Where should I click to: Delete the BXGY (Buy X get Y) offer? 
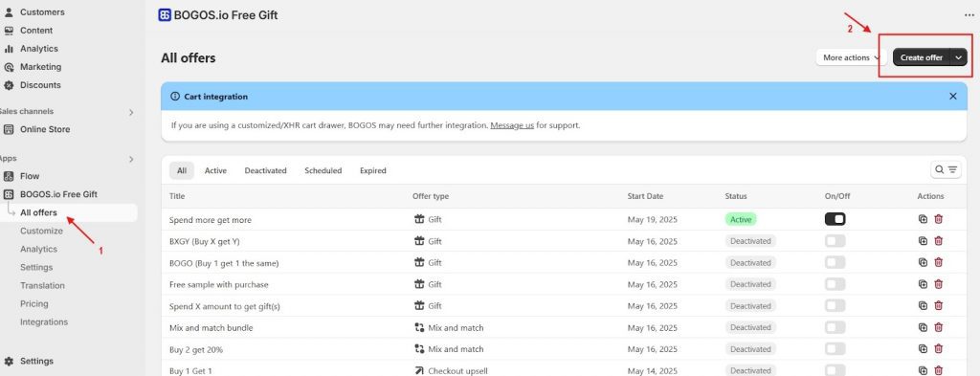pyautogui.click(x=938, y=241)
